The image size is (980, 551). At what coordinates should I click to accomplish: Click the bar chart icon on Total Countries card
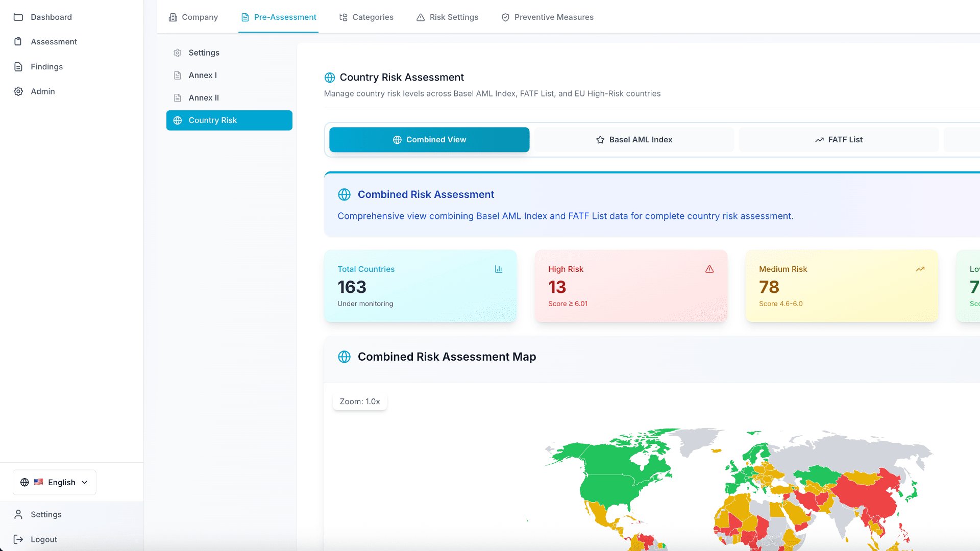pos(499,269)
